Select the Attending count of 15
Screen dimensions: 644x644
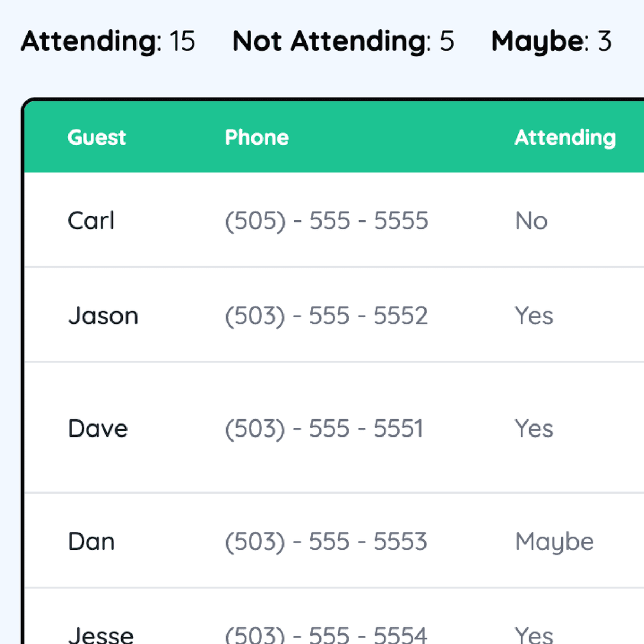108,41
